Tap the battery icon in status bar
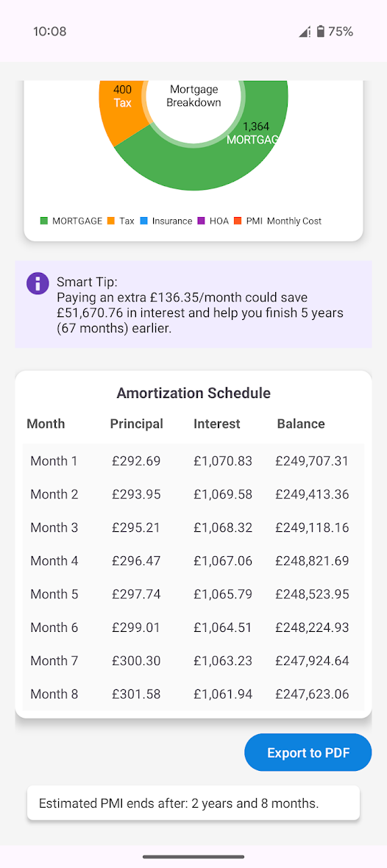Image resolution: width=387 pixels, height=868 pixels. tap(320, 32)
